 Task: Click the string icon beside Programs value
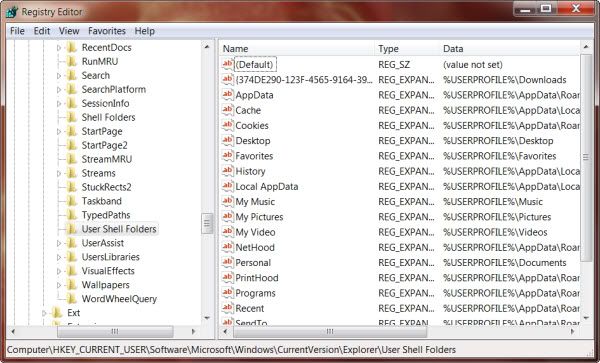pos(227,293)
